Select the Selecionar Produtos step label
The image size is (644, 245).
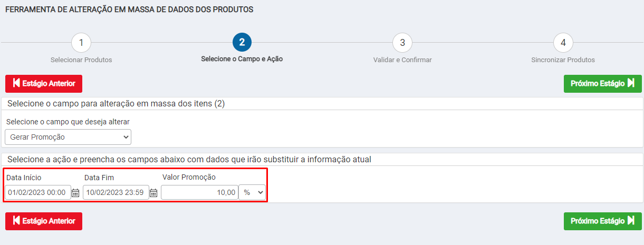click(81, 60)
